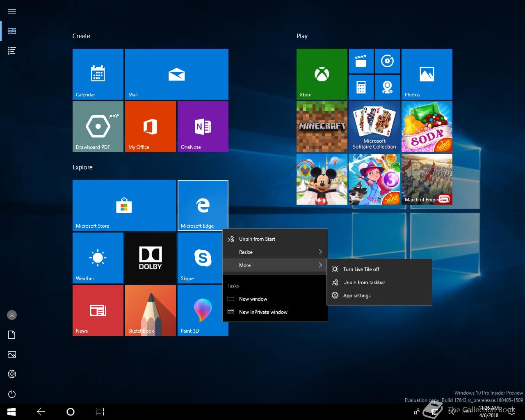
Task: Launch Candy Crush Soda tile
Action: pos(427,127)
